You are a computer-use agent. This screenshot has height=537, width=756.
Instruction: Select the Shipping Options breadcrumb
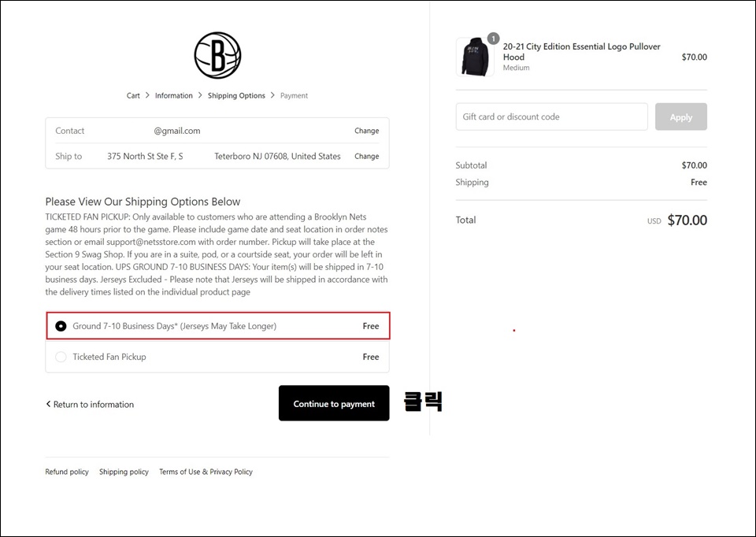236,95
